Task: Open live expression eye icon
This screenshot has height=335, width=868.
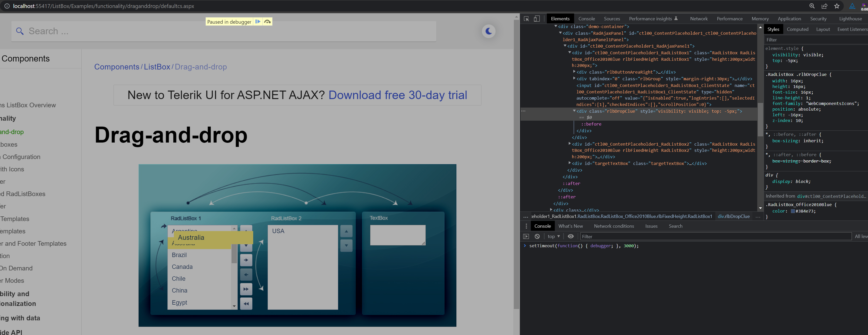Action: [571, 236]
